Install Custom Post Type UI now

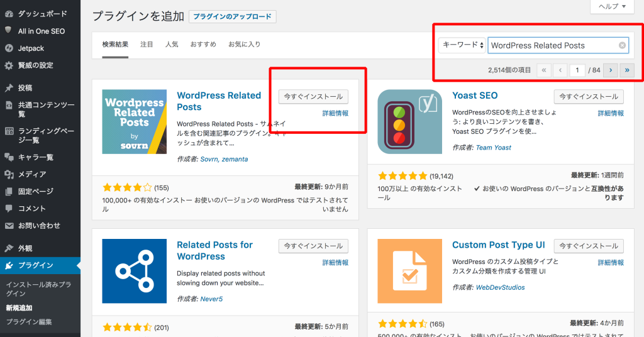pyautogui.click(x=589, y=246)
